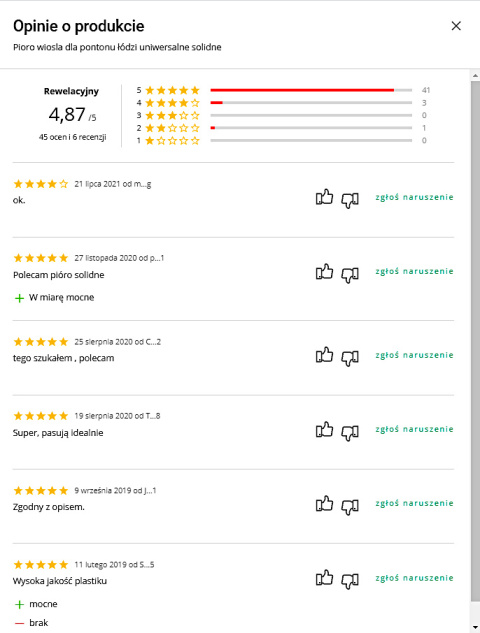Image resolution: width=480 pixels, height=633 pixels.
Task: Thumbs up 'Wysoka jakość plastiku' review
Action: tap(325, 578)
